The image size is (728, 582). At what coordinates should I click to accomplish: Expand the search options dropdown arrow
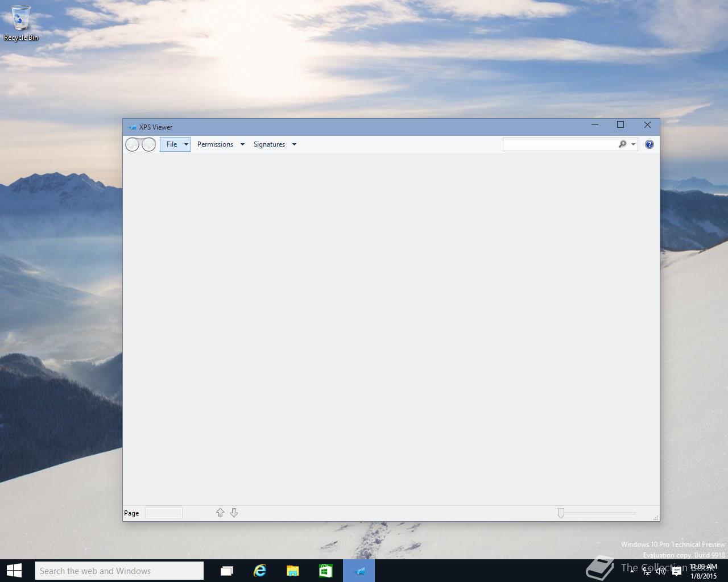point(633,144)
